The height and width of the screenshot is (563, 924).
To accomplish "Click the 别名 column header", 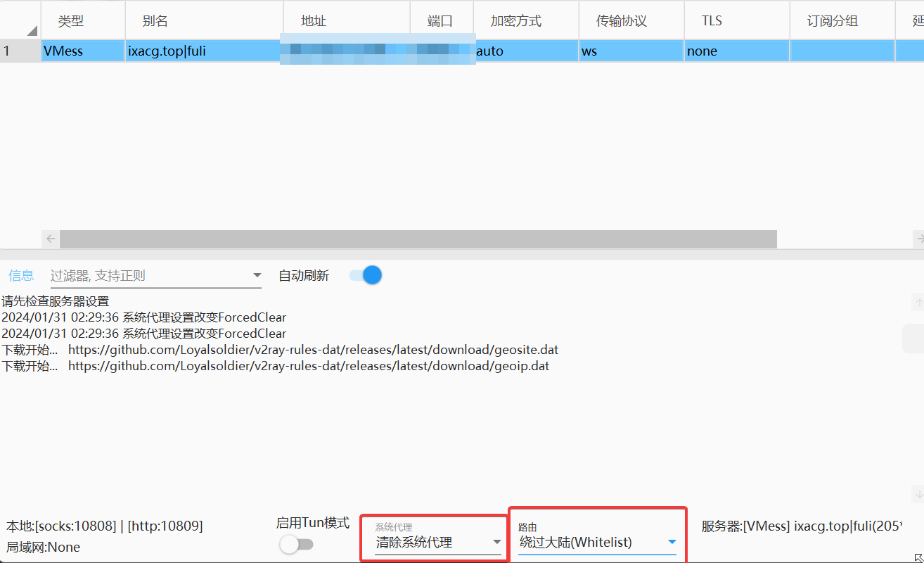I will coord(155,21).
